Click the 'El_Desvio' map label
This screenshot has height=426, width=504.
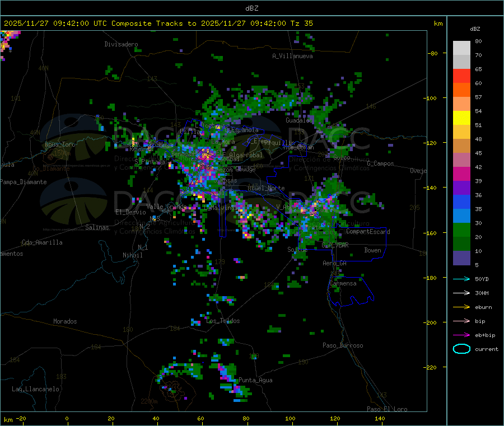click(x=130, y=212)
